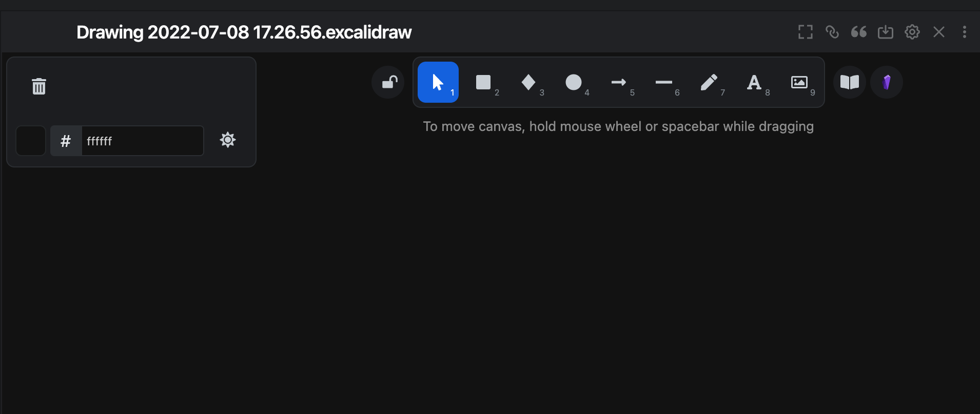Toggle fullscreen mode for the drawing
Viewport: 980px width, 414px height.
(x=805, y=32)
